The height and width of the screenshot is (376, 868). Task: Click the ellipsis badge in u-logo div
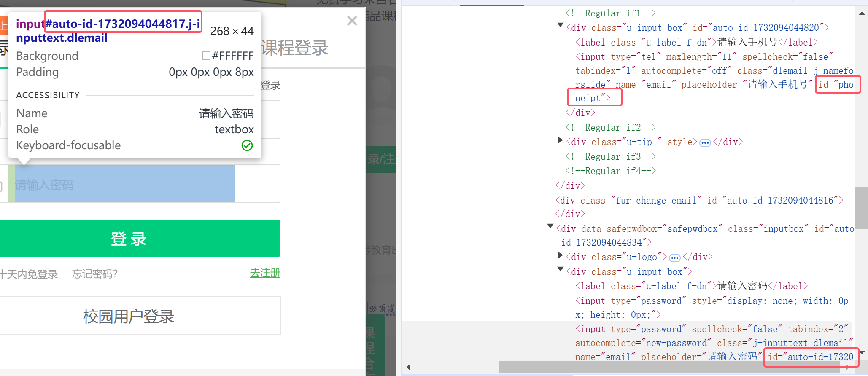tap(674, 258)
